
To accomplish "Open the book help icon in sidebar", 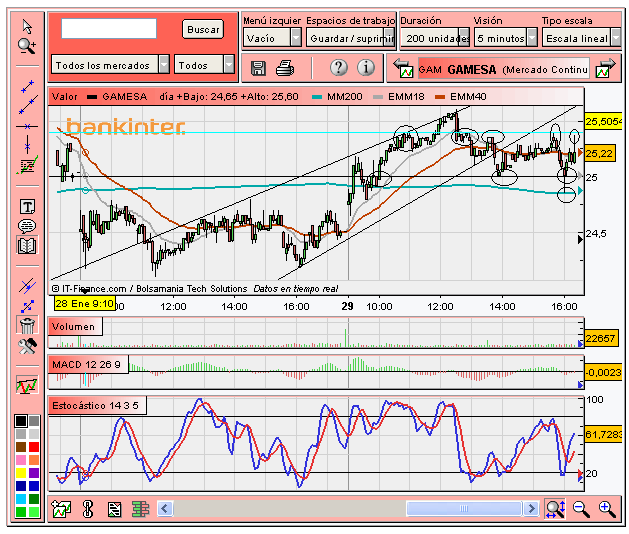I will (27, 245).
